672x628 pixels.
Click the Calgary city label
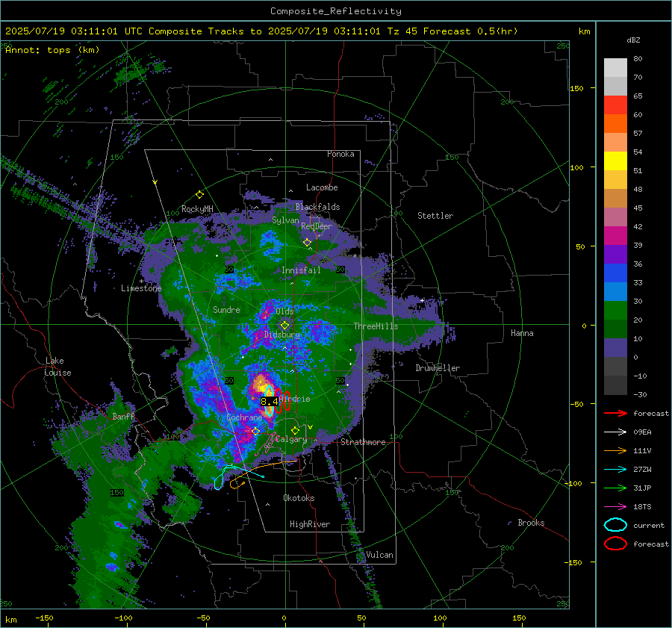[x=291, y=439]
